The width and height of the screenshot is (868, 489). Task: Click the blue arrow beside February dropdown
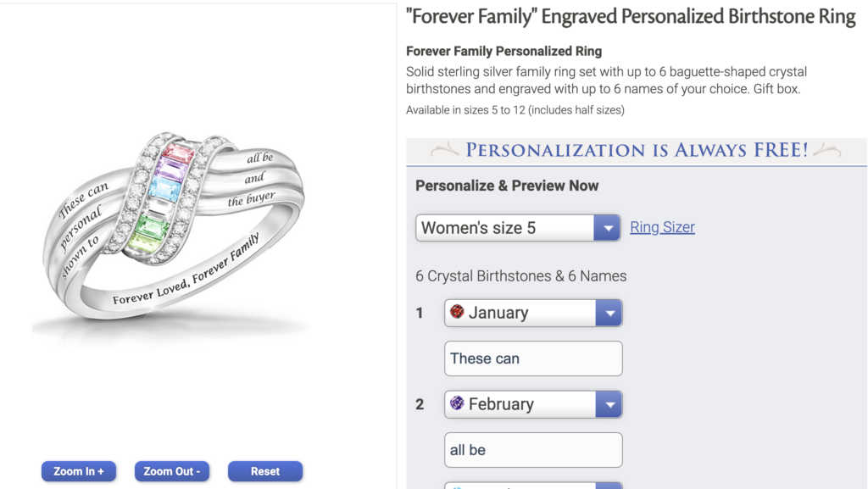609,403
